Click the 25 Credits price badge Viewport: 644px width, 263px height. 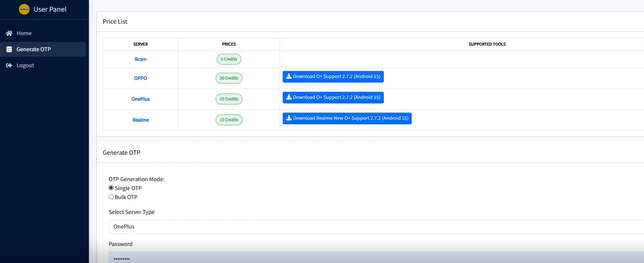[x=229, y=99]
